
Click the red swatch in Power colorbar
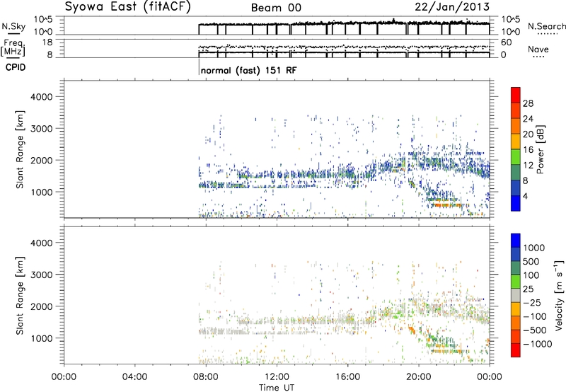516,96
